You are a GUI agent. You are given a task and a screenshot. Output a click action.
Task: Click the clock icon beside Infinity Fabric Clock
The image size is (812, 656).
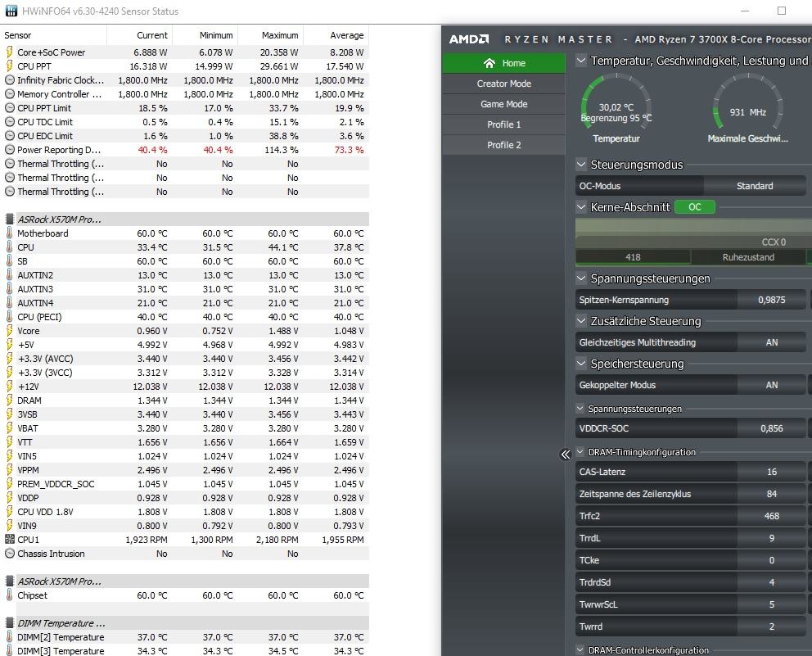9,80
